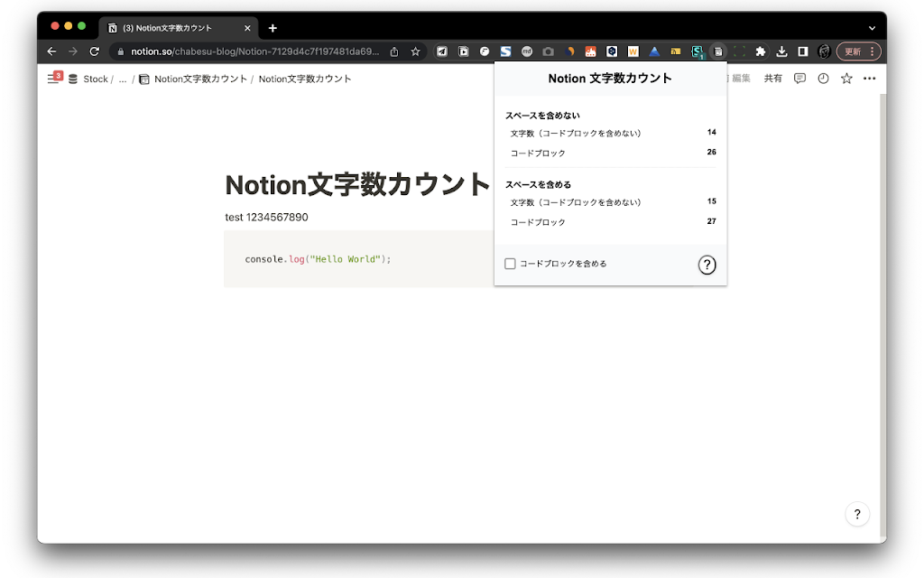Open the teal S extension with badge
924x578 pixels.
click(698, 51)
